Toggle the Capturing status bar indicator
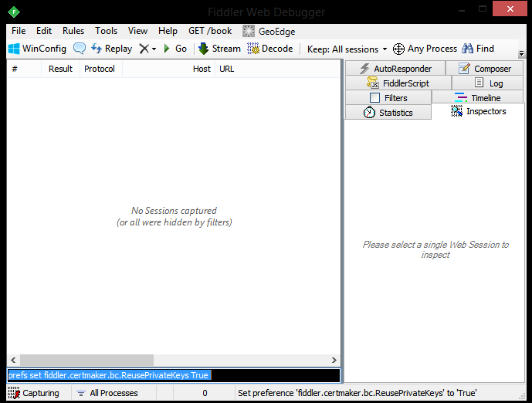The width and height of the screenshot is (532, 403). pyautogui.click(x=33, y=393)
